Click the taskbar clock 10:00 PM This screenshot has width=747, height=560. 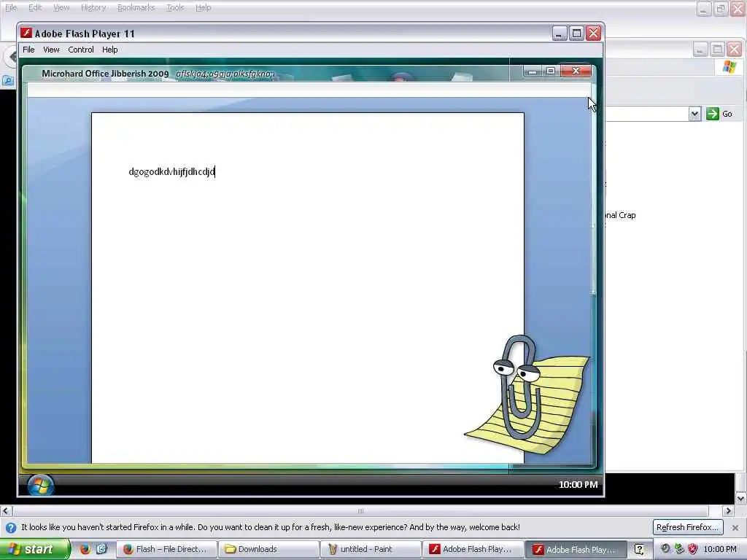tap(720, 549)
